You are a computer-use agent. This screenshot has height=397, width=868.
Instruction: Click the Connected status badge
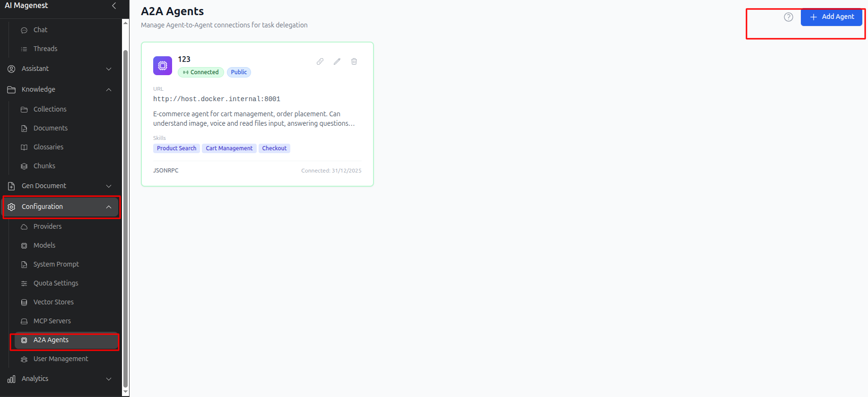pyautogui.click(x=201, y=72)
